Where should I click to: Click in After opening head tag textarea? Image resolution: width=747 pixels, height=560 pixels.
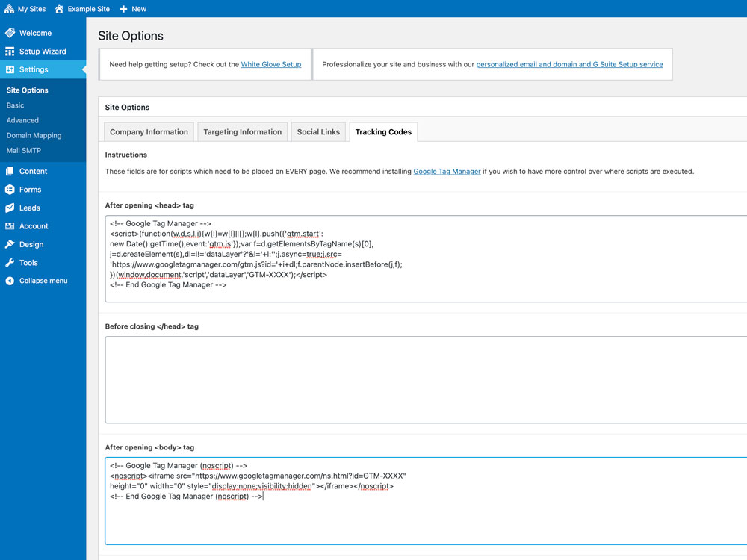coord(426,258)
